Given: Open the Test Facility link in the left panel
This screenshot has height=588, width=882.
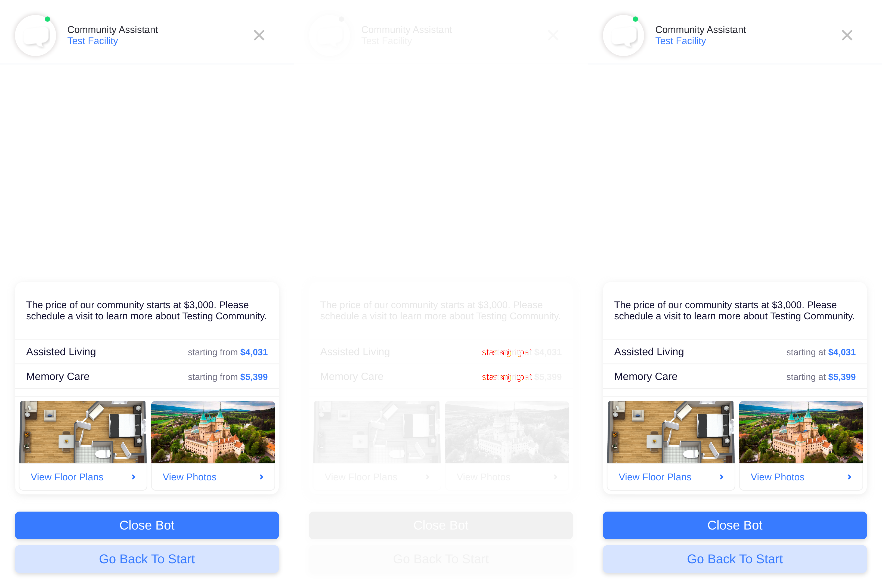Looking at the screenshot, I should point(93,41).
